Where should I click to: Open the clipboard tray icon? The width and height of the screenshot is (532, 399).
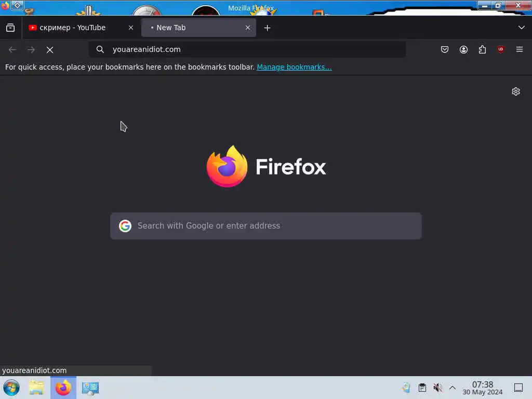[x=422, y=388]
